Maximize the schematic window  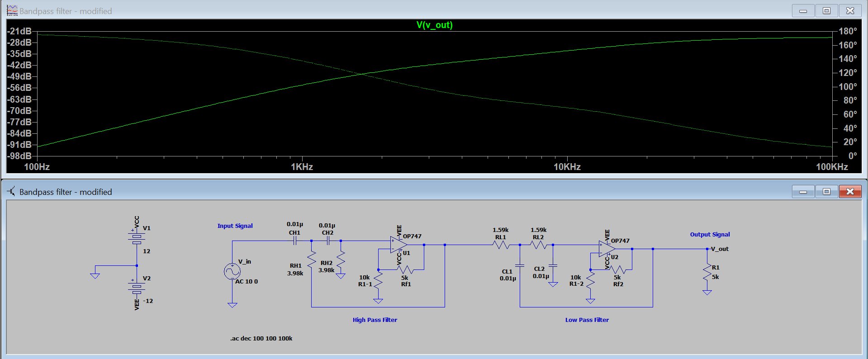(826, 191)
